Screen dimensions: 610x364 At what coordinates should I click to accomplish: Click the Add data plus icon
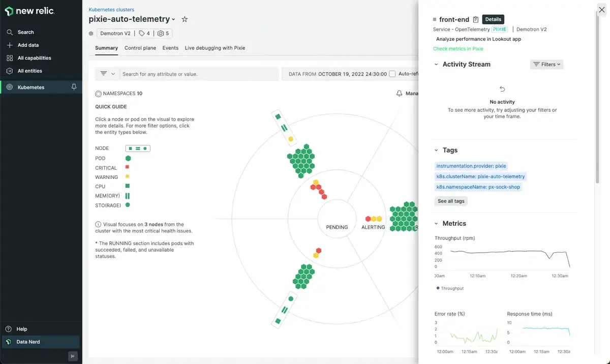pos(10,45)
